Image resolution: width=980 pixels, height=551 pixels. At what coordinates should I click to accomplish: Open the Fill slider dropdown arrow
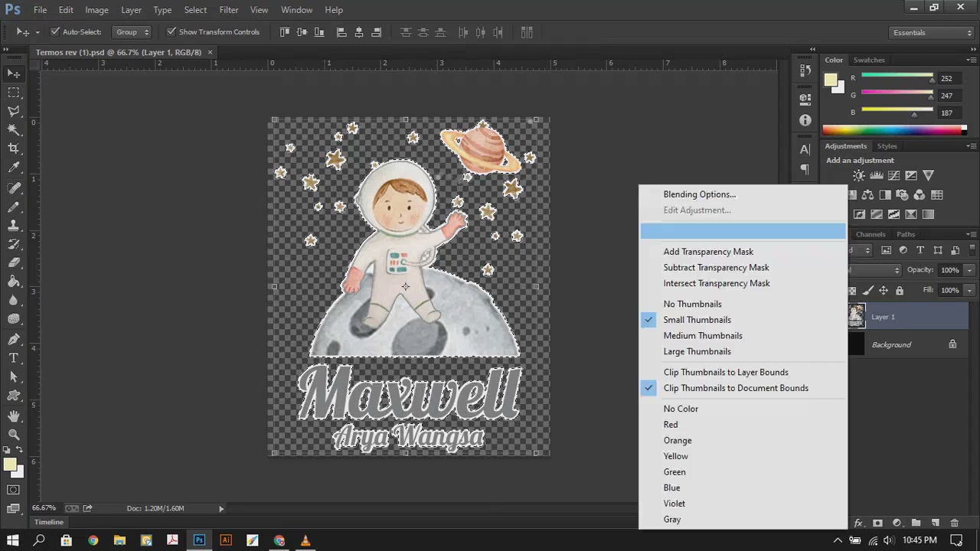[x=969, y=291]
